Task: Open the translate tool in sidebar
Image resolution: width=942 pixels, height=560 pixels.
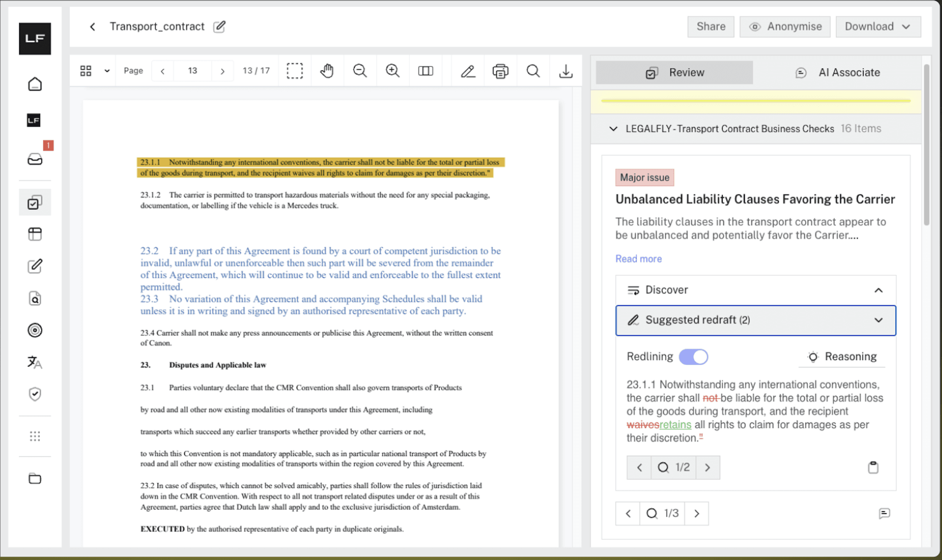Action: click(x=35, y=362)
